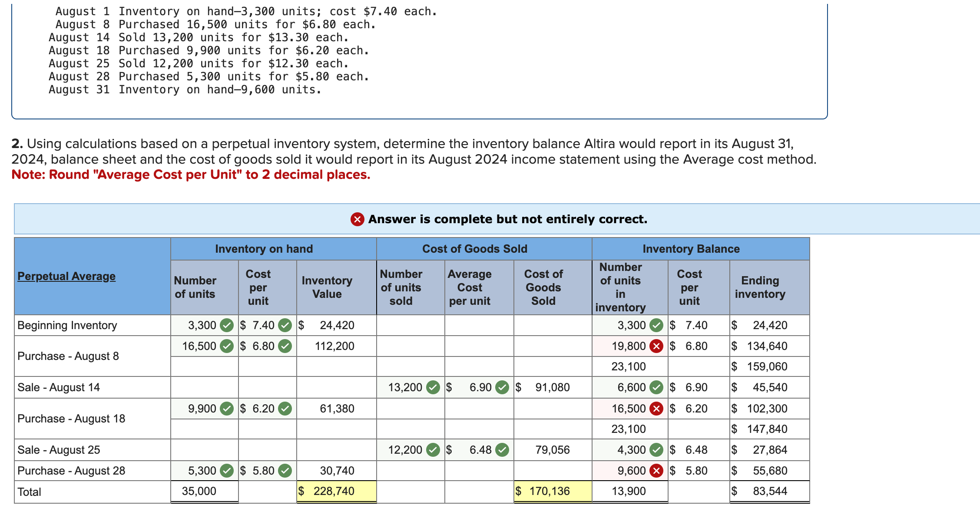980x508 pixels.
Task: Select the green check beside 4,300 units in inventory
Action: pos(656,450)
